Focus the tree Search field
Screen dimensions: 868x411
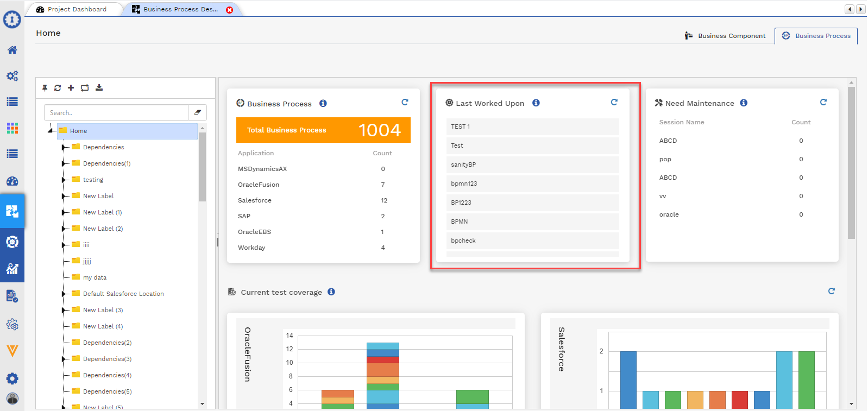pos(116,112)
